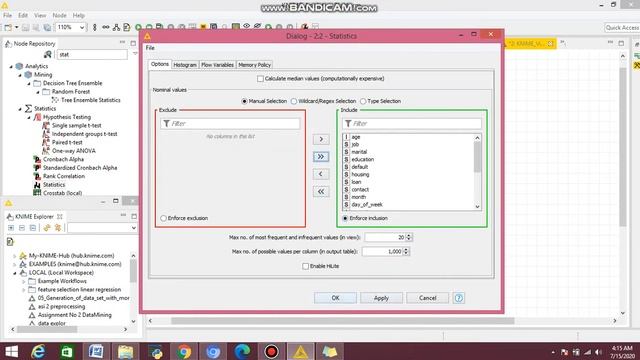The width and height of the screenshot is (640, 360).
Task: Select the Tree Ensemble Statistics node
Action: tap(91, 100)
